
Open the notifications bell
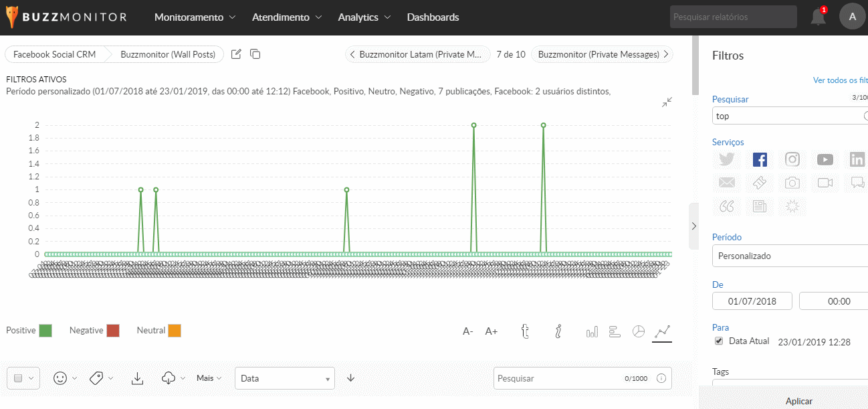pyautogui.click(x=818, y=17)
